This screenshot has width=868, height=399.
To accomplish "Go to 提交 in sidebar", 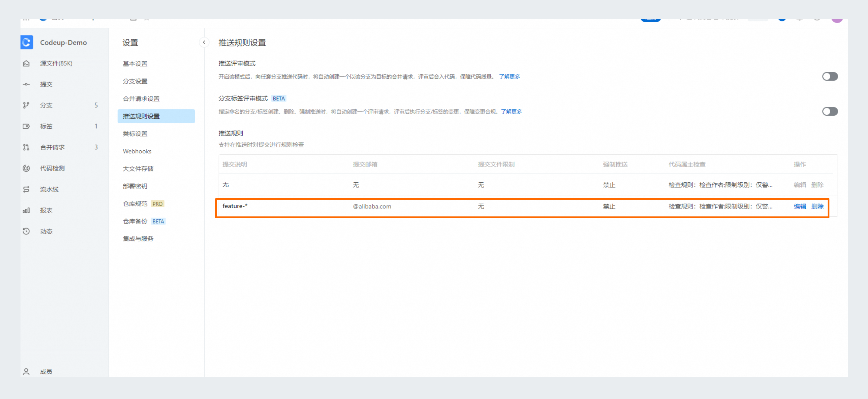I will coord(46,84).
